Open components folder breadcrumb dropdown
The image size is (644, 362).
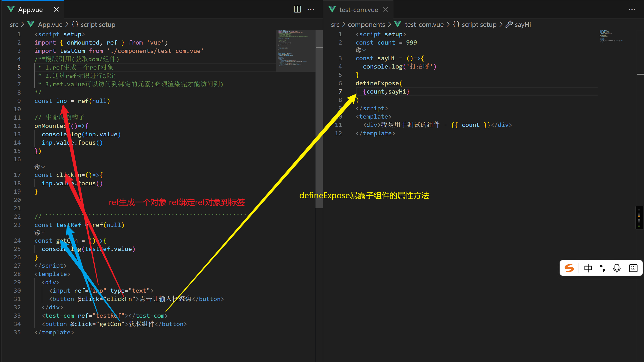[366, 24]
